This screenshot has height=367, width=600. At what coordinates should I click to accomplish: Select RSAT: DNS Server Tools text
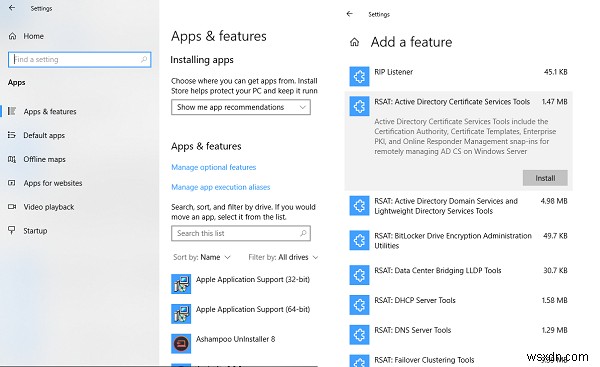tap(412, 330)
